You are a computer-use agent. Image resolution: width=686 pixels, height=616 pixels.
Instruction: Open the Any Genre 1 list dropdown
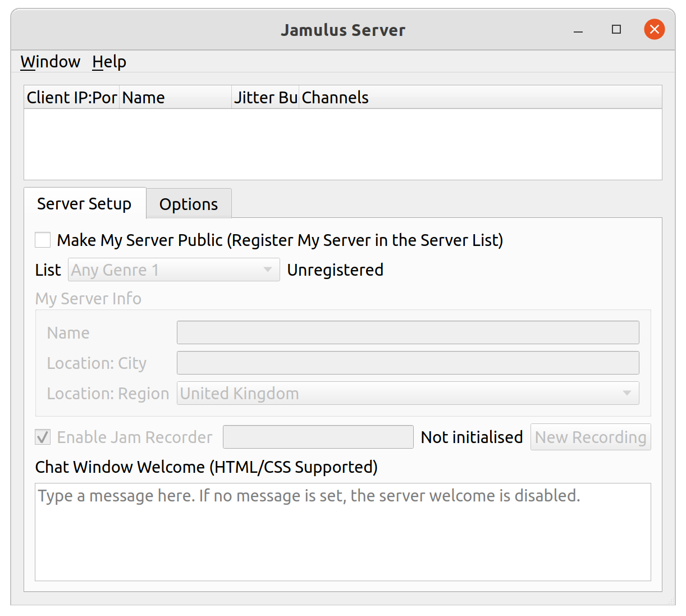(174, 270)
